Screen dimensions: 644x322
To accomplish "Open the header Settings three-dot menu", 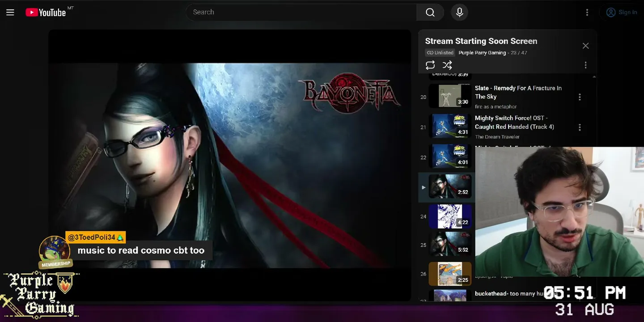I will pyautogui.click(x=587, y=13).
